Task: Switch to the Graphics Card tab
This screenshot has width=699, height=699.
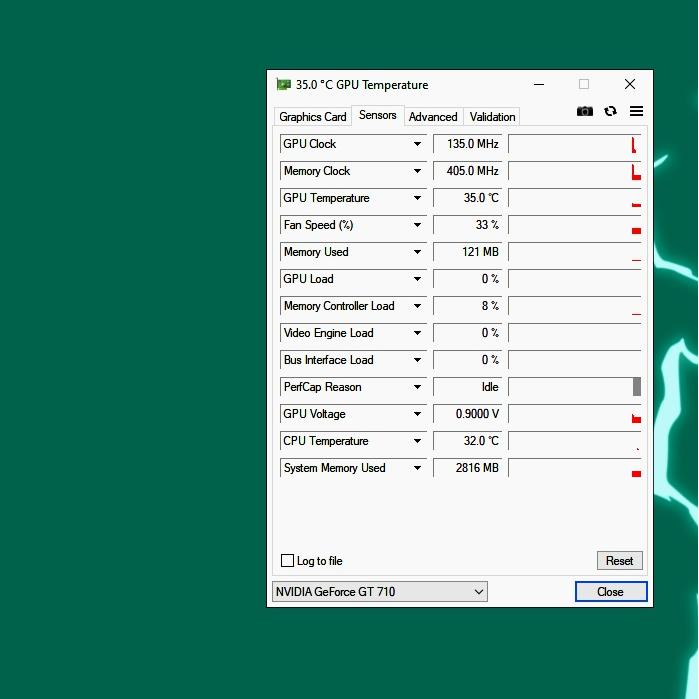Action: [313, 117]
